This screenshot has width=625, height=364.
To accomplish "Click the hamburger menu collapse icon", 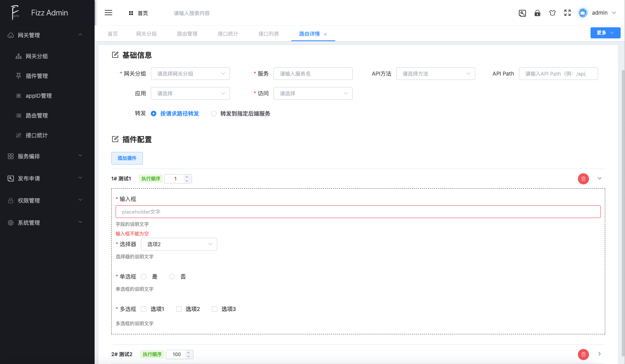I will point(108,13).
